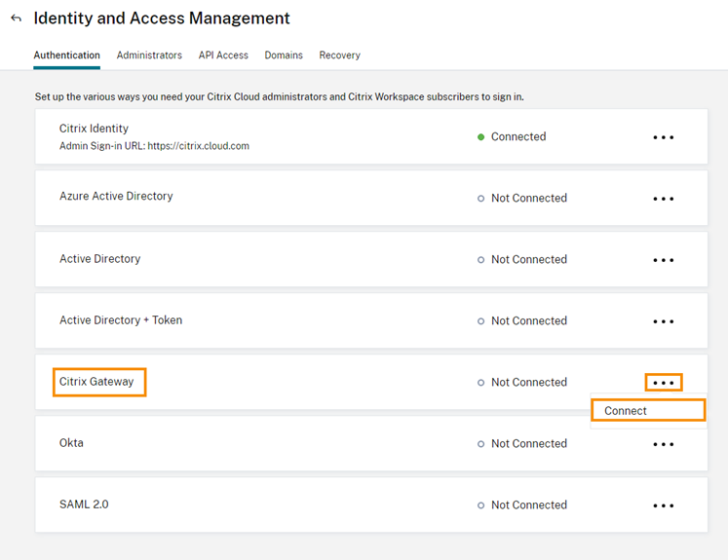This screenshot has width=728, height=560.
Task: Click the SAML 2.0 Not Connected status
Action: (x=528, y=505)
